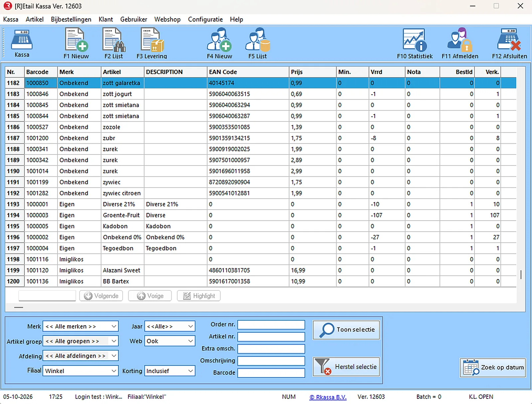Image resolution: width=532 pixels, height=404 pixels.
Task: Open Zoek op datum search
Action: (493, 367)
